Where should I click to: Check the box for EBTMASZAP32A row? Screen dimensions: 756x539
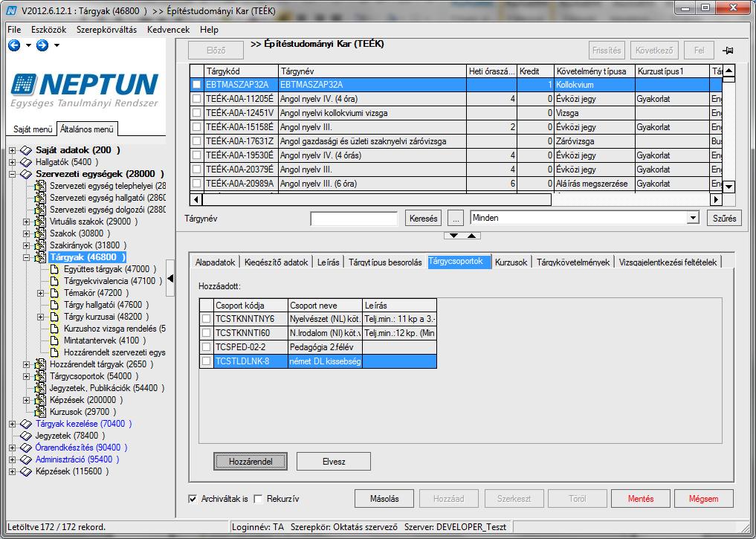coord(197,85)
